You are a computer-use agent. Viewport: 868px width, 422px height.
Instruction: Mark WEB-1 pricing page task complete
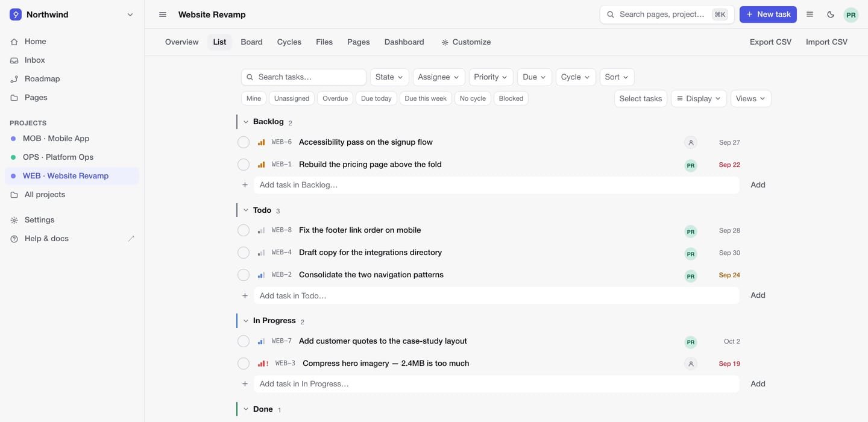244,165
